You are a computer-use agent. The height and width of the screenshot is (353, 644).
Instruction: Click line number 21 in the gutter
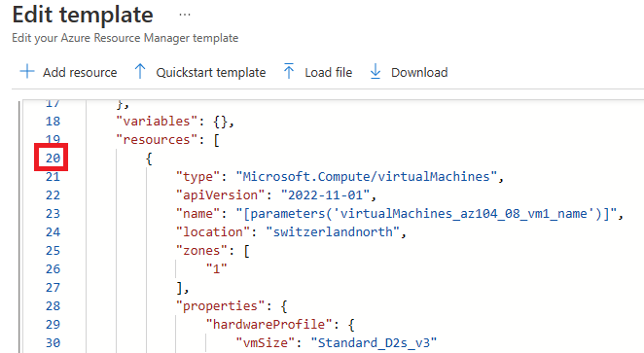click(53, 177)
